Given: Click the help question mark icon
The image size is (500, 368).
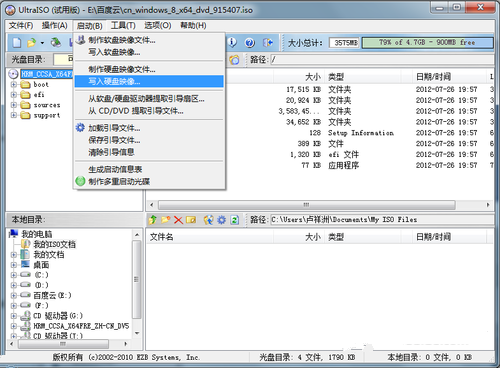Looking at the screenshot, I should (250, 43).
